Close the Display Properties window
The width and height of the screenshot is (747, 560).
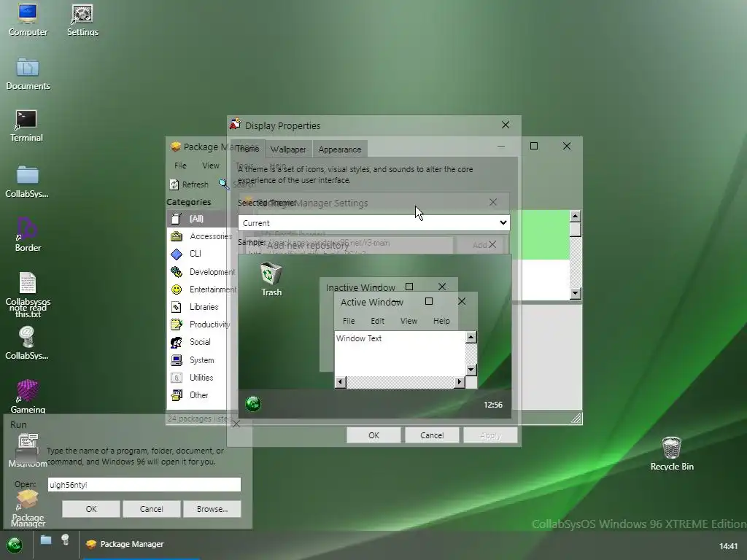click(506, 125)
